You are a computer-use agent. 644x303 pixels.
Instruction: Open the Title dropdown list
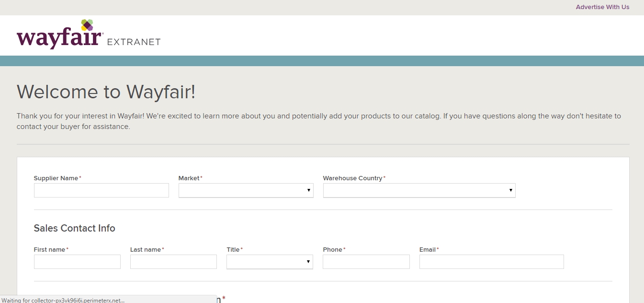[x=270, y=262]
